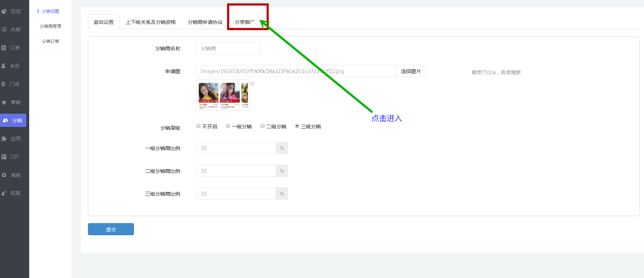The image size is (644, 278).
Task: Click the 会员 member icon
Action: pos(4,66)
